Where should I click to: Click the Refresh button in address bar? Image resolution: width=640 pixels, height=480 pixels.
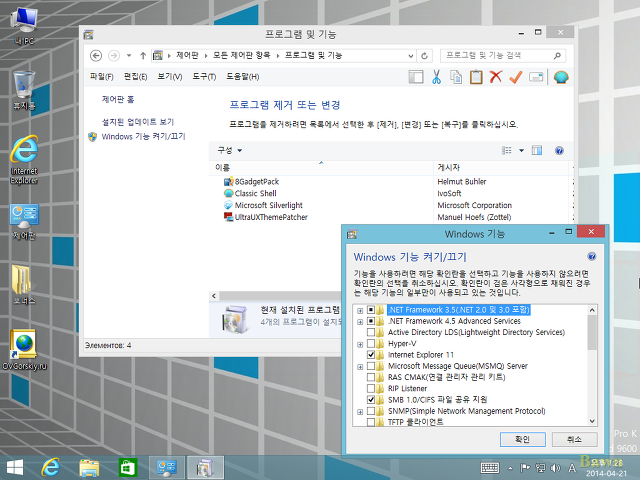tap(424, 56)
